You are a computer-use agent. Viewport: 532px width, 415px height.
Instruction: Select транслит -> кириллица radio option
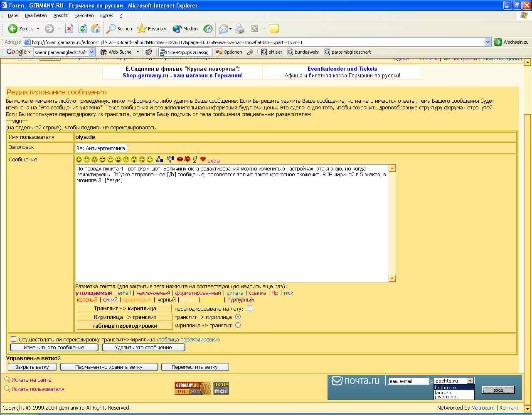pos(238,317)
